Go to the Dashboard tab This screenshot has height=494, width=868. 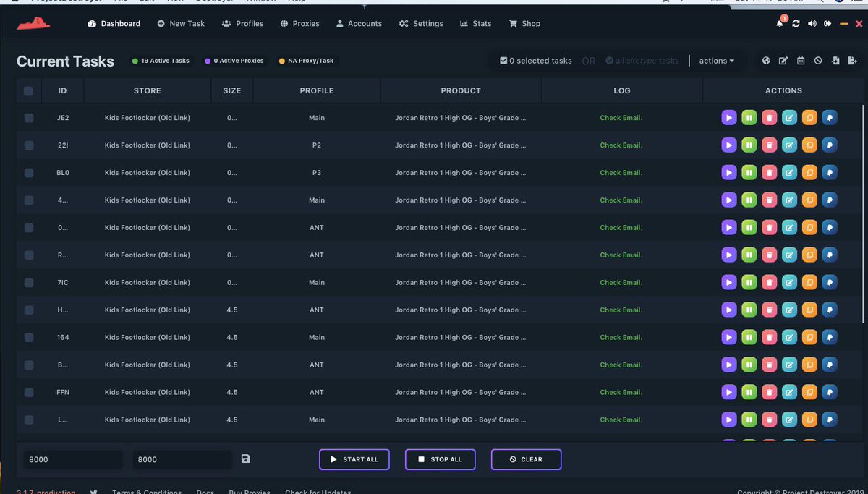click(114, 23)
